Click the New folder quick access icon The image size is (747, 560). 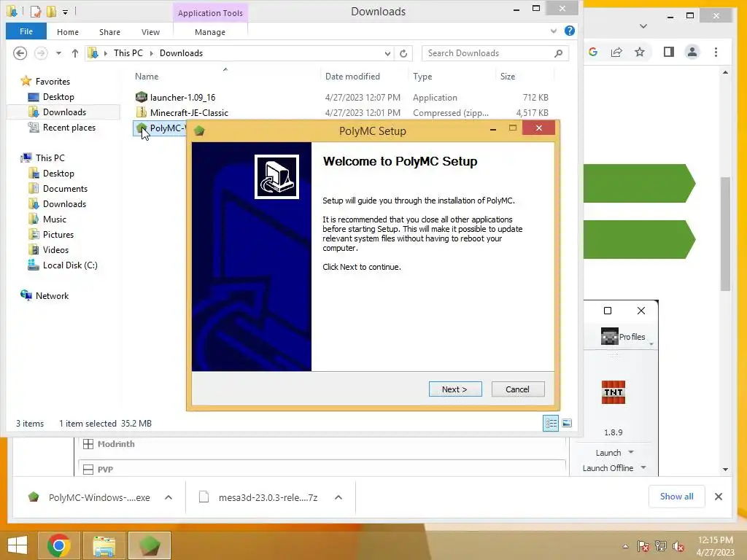click(x=51, y=11)
